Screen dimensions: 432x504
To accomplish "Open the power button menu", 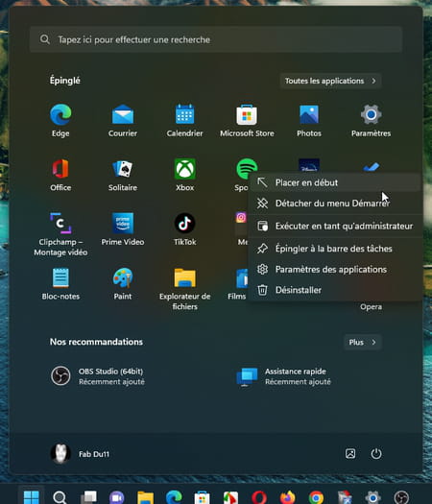I will click(376, 454).
